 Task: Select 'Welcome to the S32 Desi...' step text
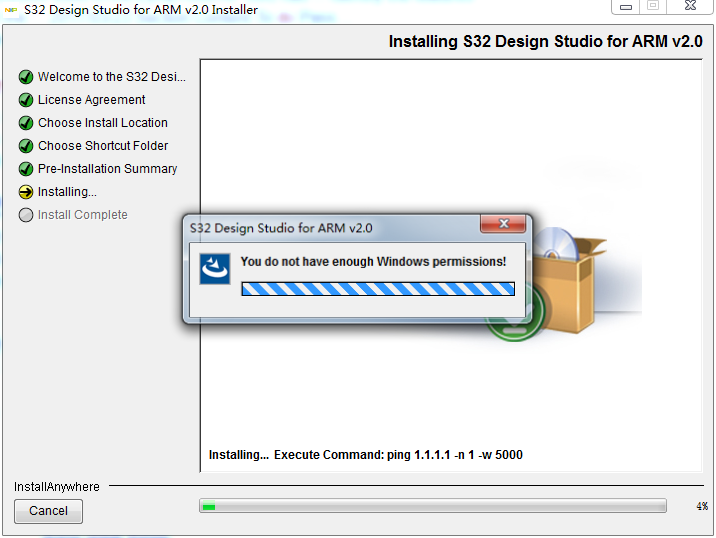pyautogui.click(x=112, y=77)
